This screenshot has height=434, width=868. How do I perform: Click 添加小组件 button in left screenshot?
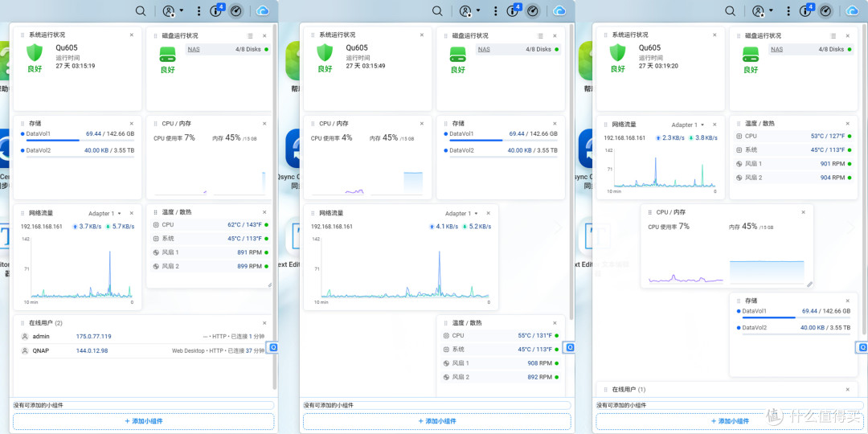click(x=143, y=422)
